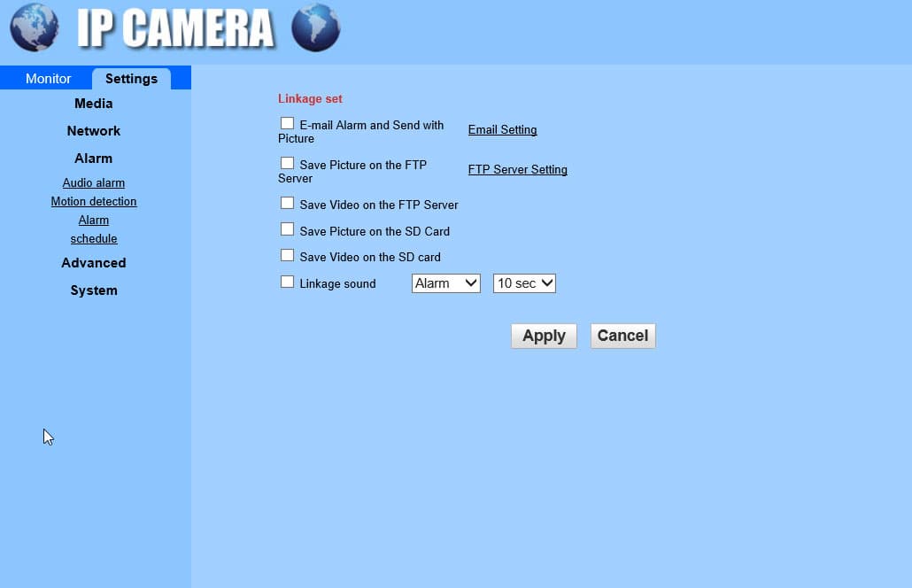Image resolution: width=912 pixels, height=588 pixels.
Task: Enable Save Picture on the FTP Server
Action: pos(288,163)
